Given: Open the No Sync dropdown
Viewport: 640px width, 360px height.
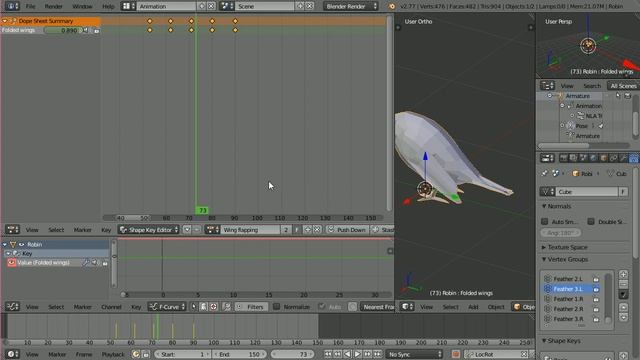Looking at the screenshot, I should coord(414,354).
